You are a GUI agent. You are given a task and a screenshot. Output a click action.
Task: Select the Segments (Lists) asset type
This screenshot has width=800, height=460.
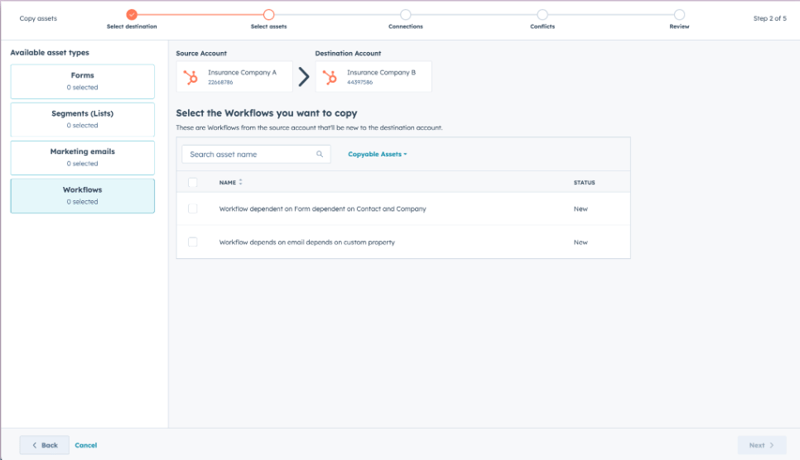point(83,119)
